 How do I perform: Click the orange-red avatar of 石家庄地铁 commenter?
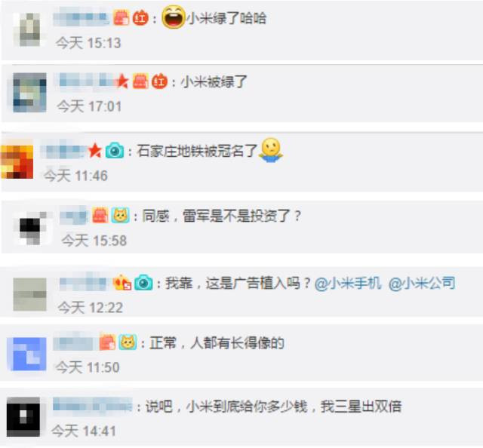point(17,161)
